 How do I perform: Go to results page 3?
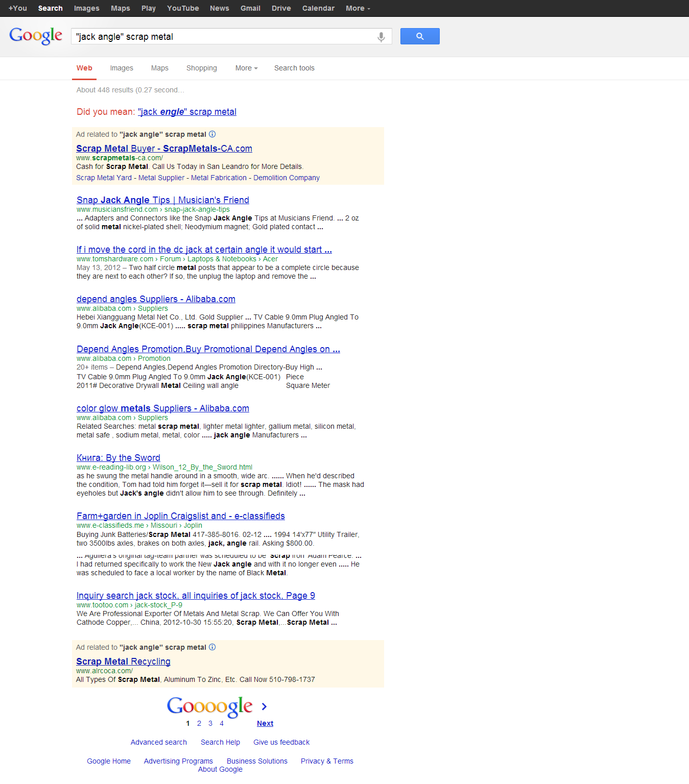tap(210, 723)
